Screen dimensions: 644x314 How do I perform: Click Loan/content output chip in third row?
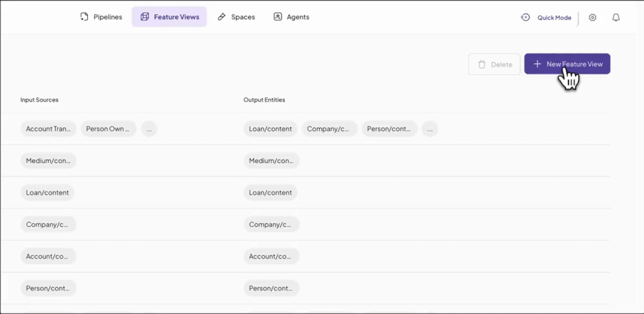270,192
